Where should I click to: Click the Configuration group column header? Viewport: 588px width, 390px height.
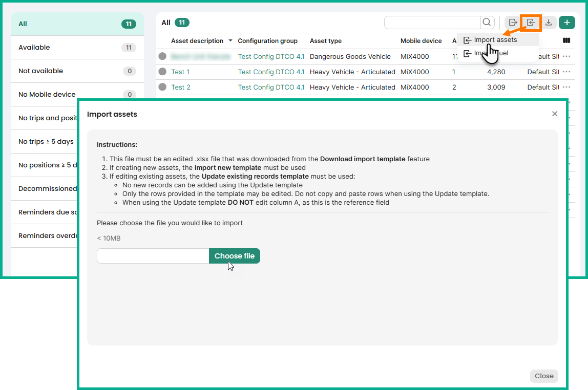pos(267,41)
